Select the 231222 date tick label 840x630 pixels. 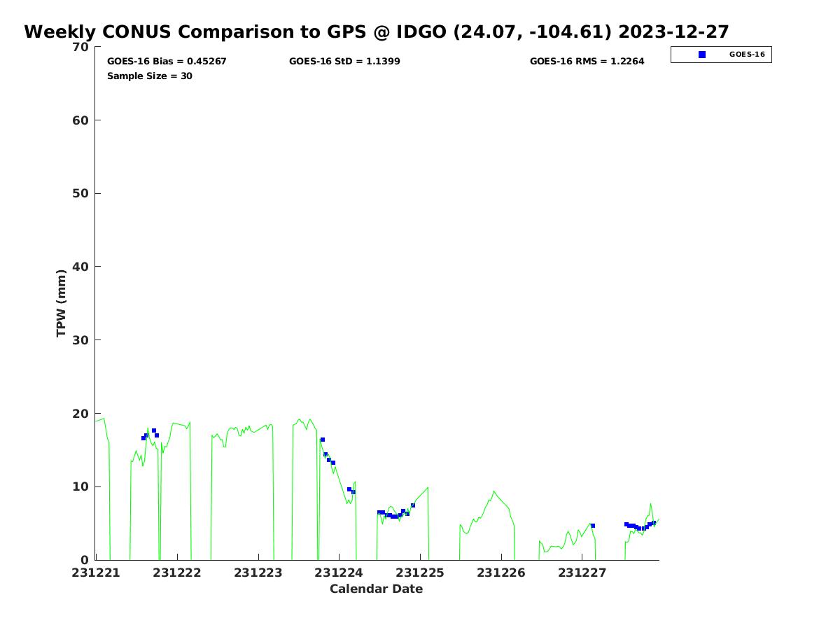pos(177,573)
